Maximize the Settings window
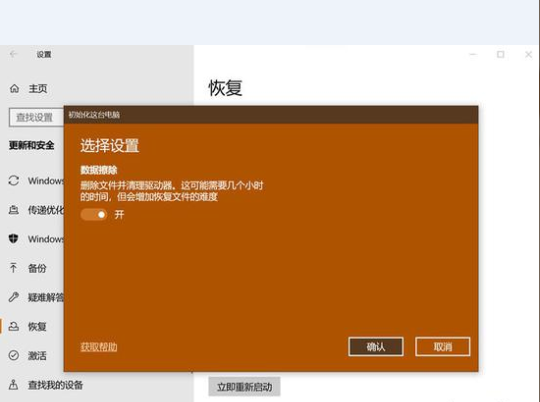Image resolution: width=540 pixels, height=402 pixels. coord(500,54)
